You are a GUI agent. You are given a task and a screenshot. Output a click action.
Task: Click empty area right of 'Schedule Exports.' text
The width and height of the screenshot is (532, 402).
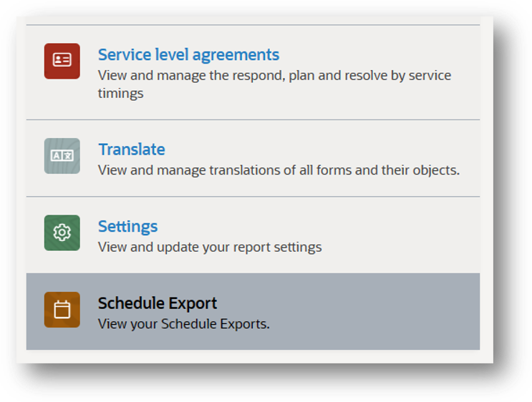coord(373,324)
